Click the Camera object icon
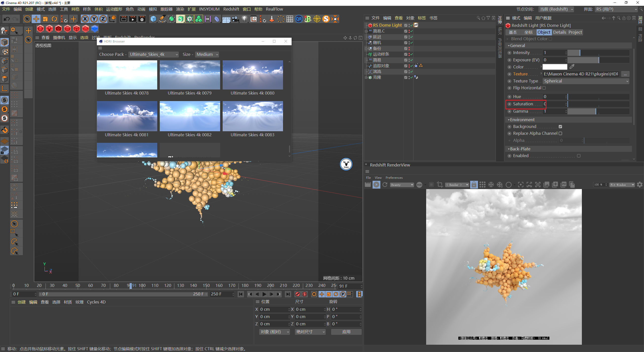The image size is (644, 352). coord(235,19)
